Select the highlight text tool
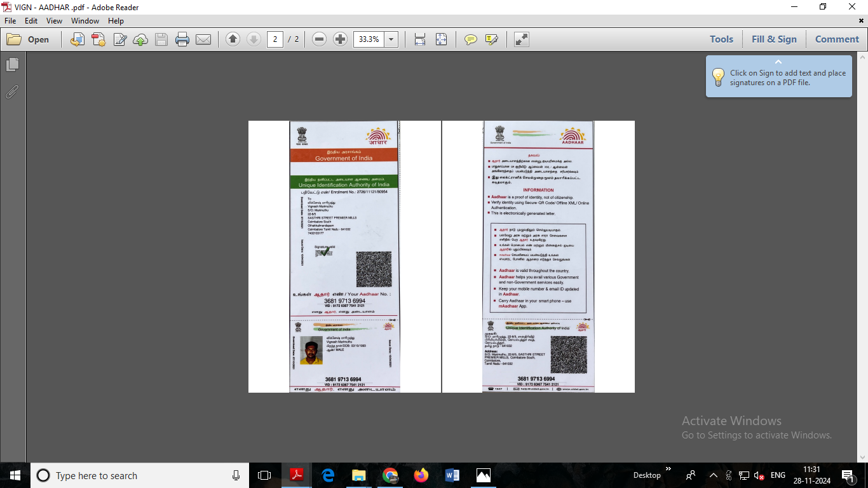The height and width of the screenshot is (488, 868). (x=491, y=39)
